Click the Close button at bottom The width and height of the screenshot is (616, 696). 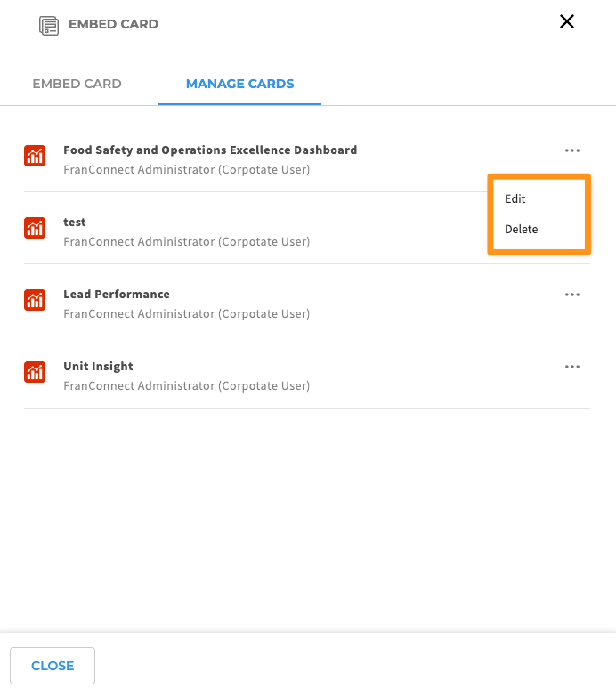coord(53,666)
